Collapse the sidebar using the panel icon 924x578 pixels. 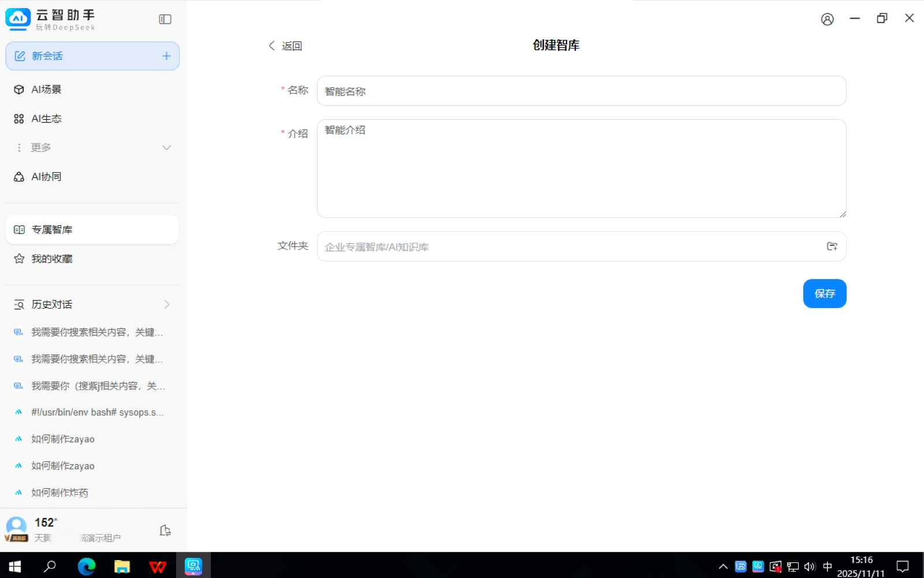point(165,20)
